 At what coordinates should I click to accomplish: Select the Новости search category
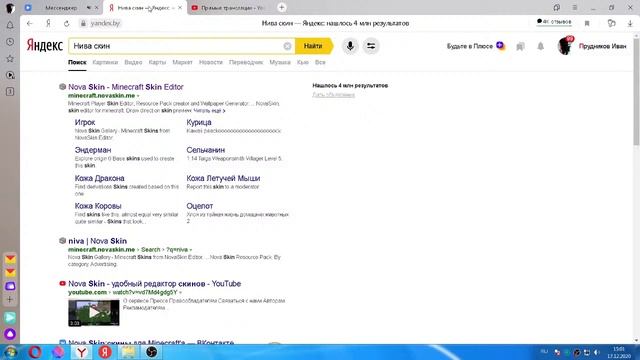pos(211,62)
